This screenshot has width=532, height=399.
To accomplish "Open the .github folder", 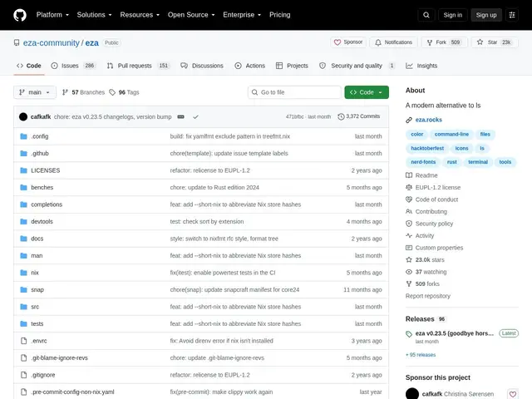I will coord(40,153).
